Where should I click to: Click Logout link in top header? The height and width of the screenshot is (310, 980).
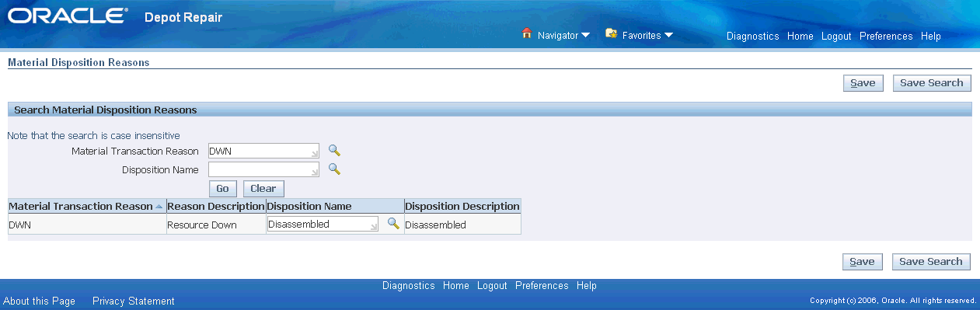click(x=836, y=37)
